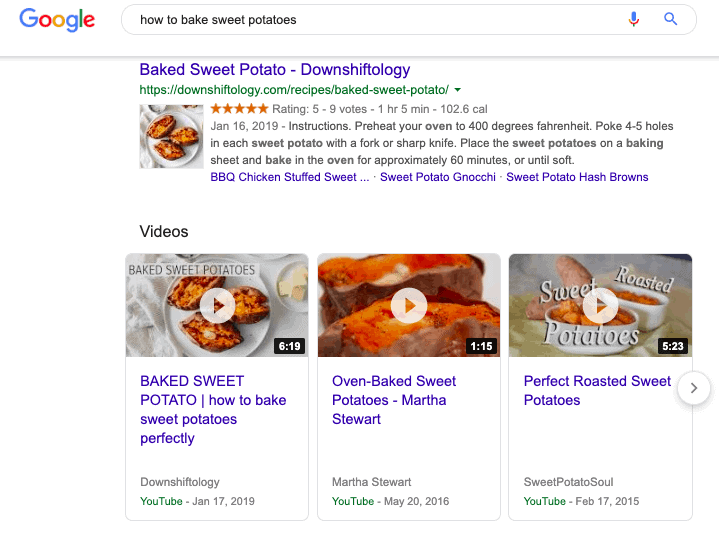Open Baked Sweet Potato - Downshiftology result
The height and width of the screenshot is (541, 719).
275,70
